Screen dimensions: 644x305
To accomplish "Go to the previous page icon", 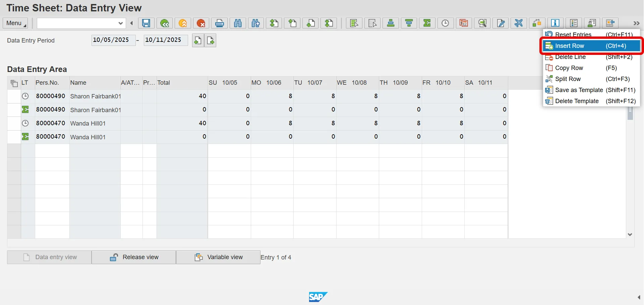I will tap(293, 23).
